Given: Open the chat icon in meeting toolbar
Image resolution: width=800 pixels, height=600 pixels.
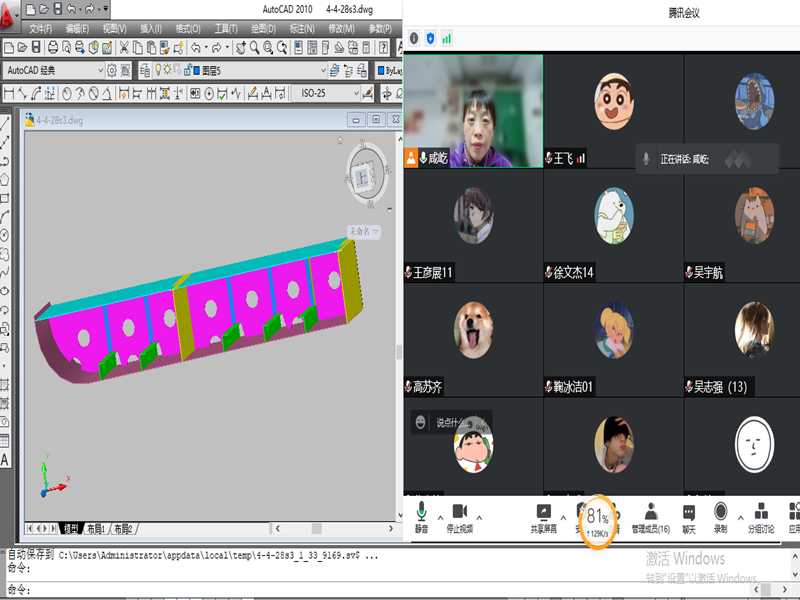Looking at the screenshot, I should click(x=689, y=516).
